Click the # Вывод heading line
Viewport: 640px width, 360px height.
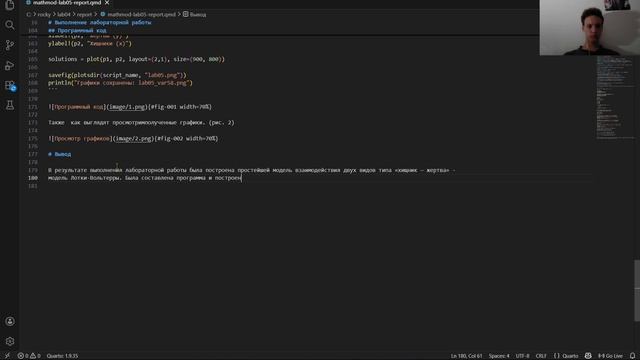click(x=60, y=154)
